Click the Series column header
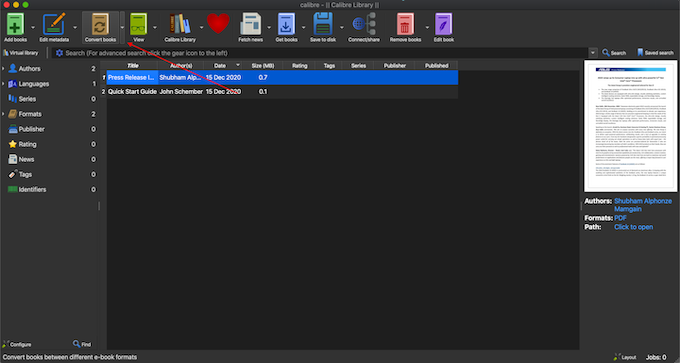The image size is (680, 363). tap(358, 65)
